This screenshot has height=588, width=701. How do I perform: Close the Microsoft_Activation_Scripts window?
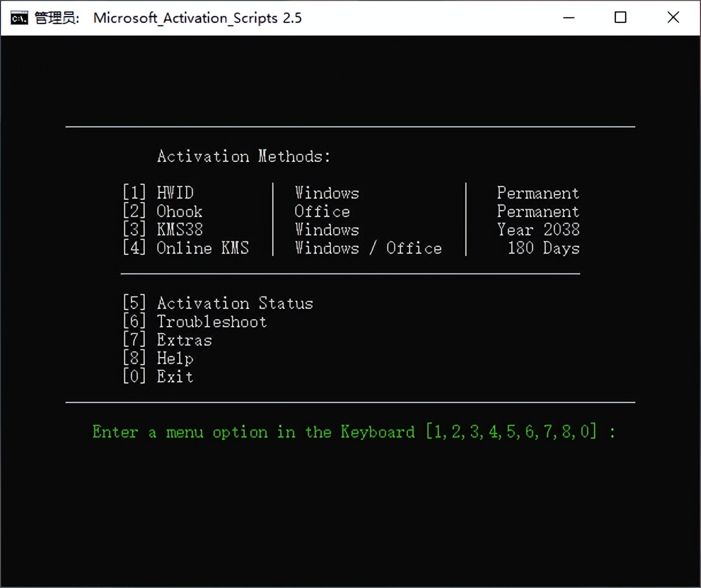click(673, 18)
